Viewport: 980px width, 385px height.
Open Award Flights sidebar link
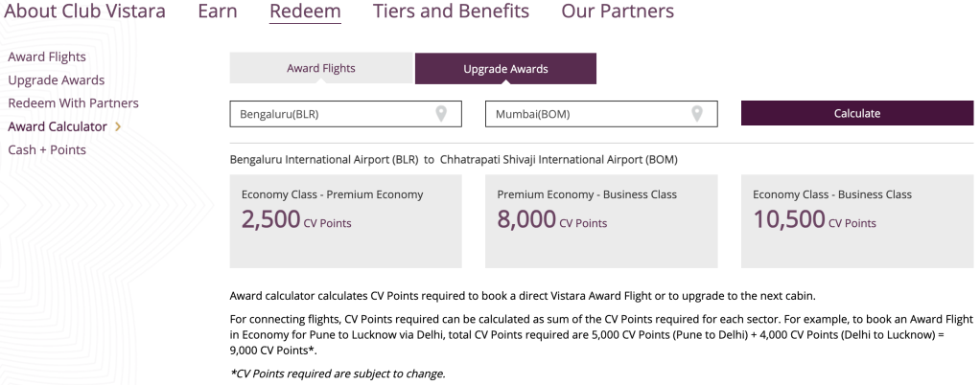tap(47, 57)
